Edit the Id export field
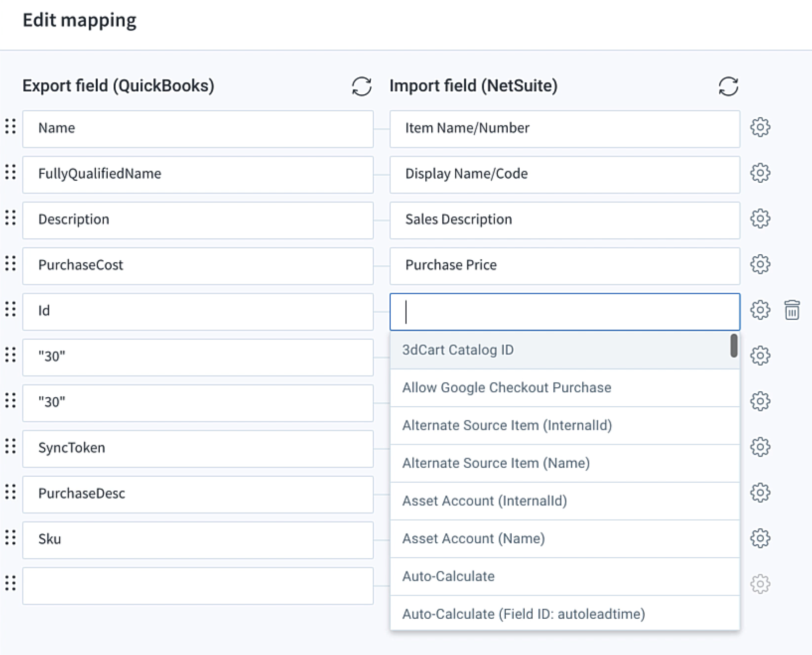The image size is (812, 655). coord(198,312)
